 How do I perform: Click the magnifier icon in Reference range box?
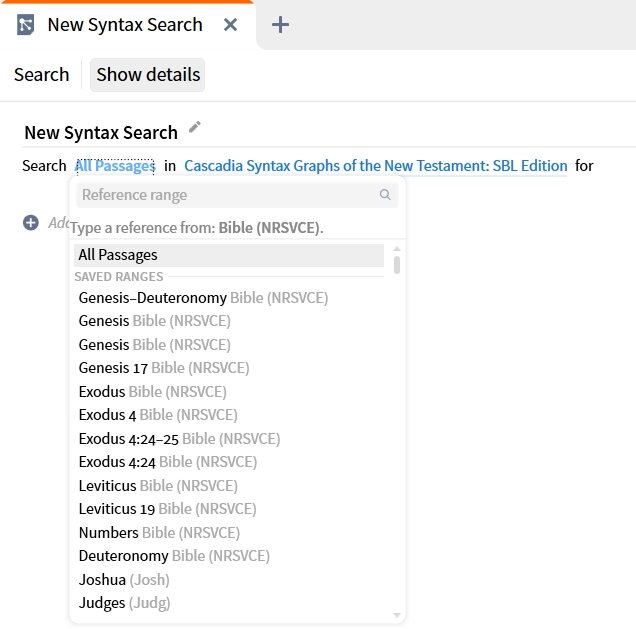coord(385,195)
